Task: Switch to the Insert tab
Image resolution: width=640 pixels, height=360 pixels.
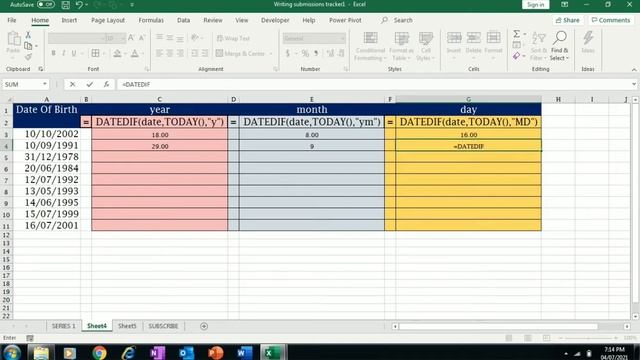Action: click(x=69, y=20)
